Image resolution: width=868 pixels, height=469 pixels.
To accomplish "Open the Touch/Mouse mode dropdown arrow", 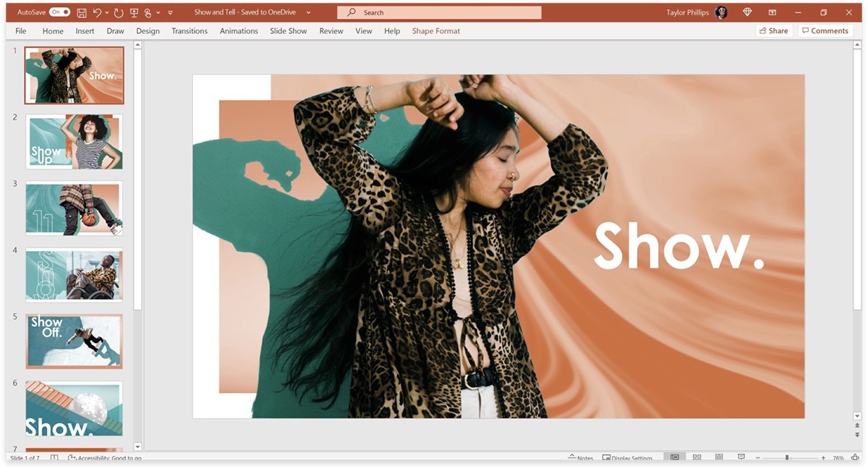I will point(158,12).
